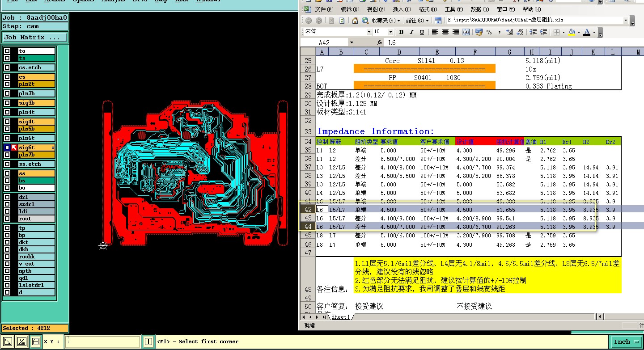Toggle visibility checkbox for layer 'pln2t'

click(x=7, y=84)
